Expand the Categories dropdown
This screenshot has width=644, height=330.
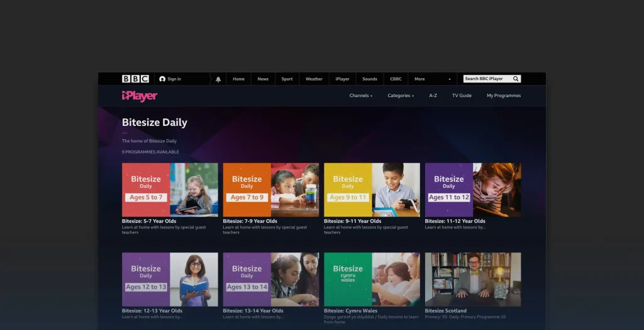coord(401,96)
